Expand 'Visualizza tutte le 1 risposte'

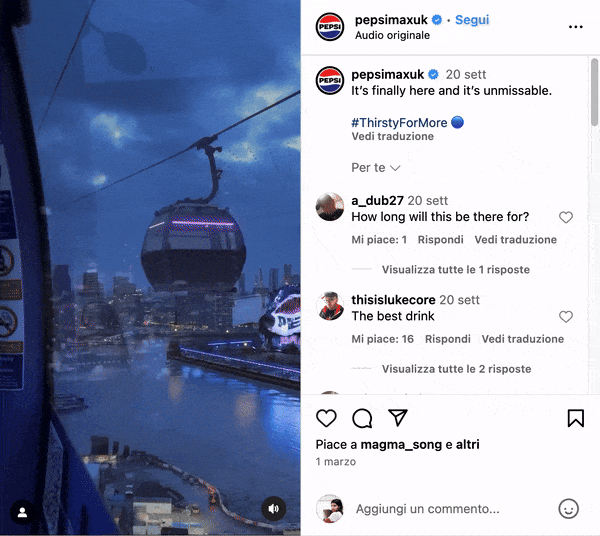[x=456, y=270]
